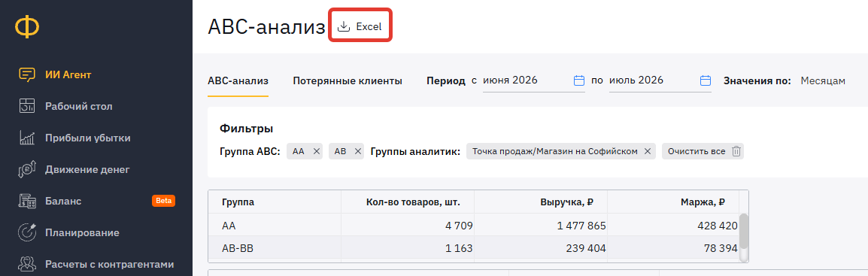Switch to the Потерянные клиенты tab
The image size is (868, 276).
(x=347, y=80)
